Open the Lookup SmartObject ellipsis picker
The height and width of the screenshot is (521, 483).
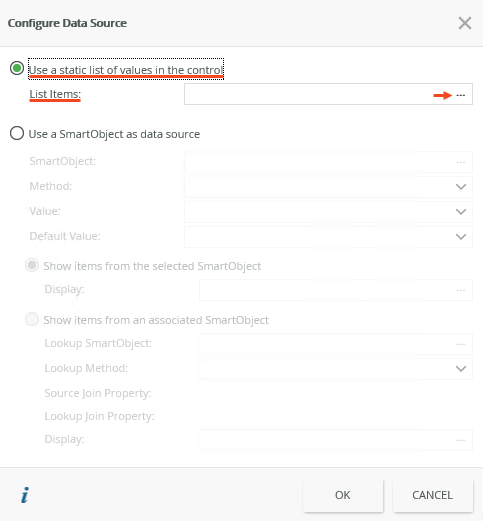[461, 344]
